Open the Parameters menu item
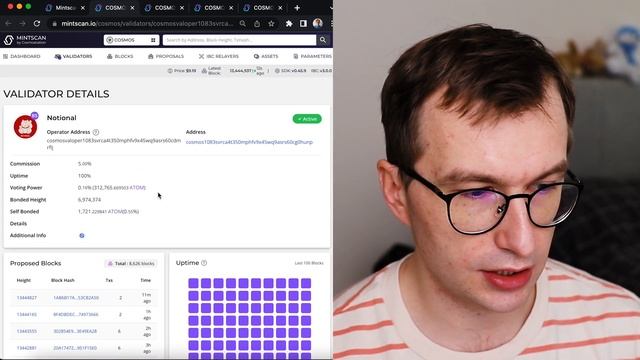640x360 pixels. [x=313, y=56]
